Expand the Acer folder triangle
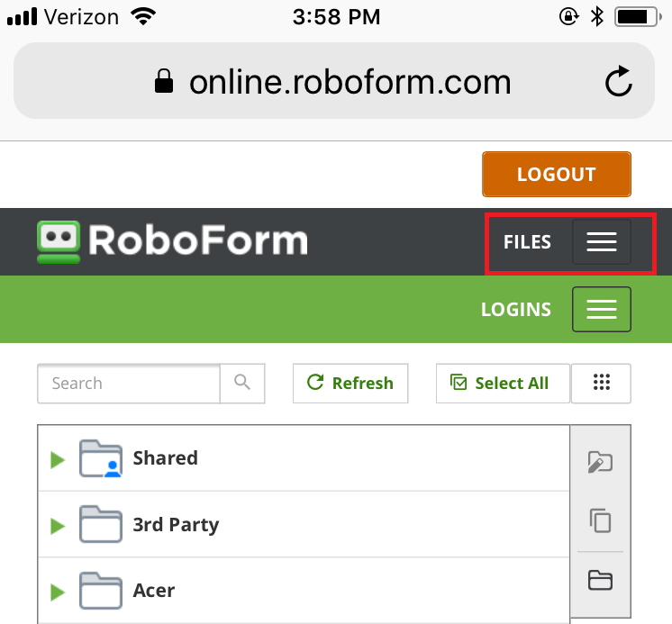Image resolution: width=672 pixels, height=624 pixels. tap(58, 592)
